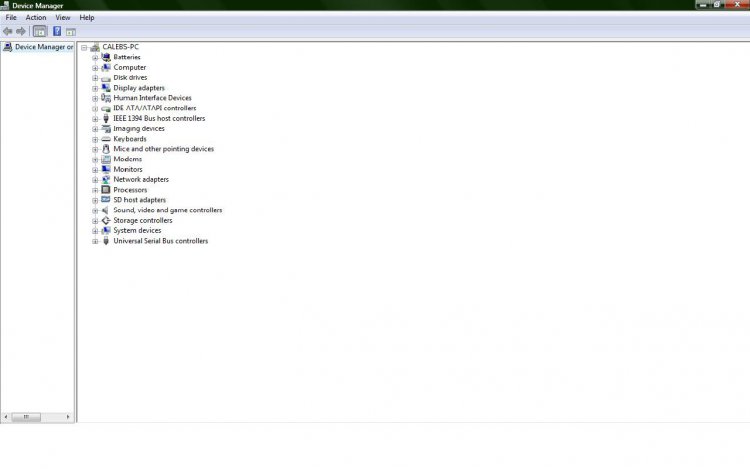Click the left pane horizontal scrollbar thumb
Viewport: 750px width, 469px height.
click(x=26, y=417)
